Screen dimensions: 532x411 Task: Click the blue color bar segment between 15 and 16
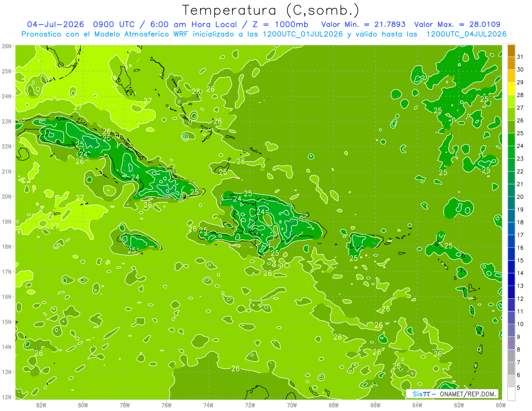click(x=511, y=254)
